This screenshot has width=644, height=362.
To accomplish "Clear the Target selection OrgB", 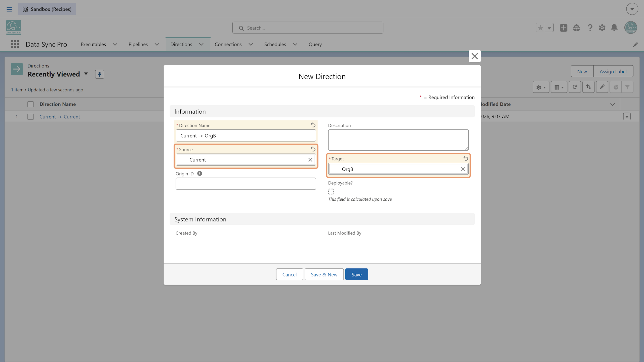I will pyautogui.click(x=463, y=169).
